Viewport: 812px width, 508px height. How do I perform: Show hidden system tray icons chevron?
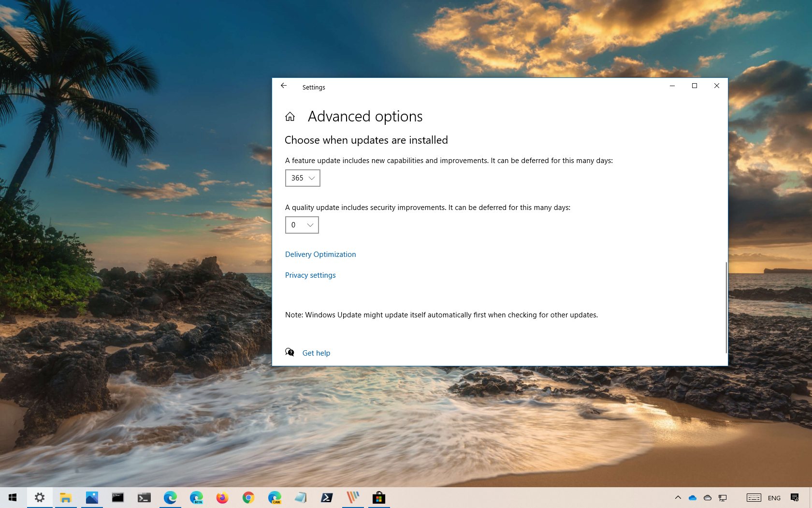678,497
